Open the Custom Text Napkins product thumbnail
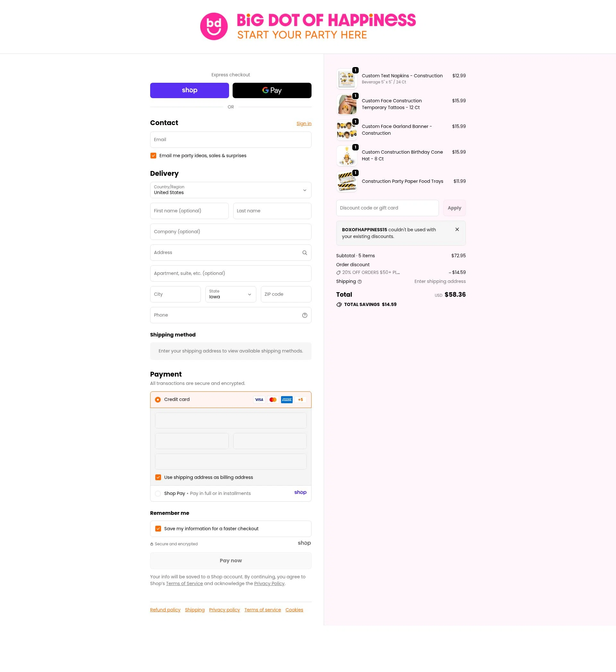 347,79
